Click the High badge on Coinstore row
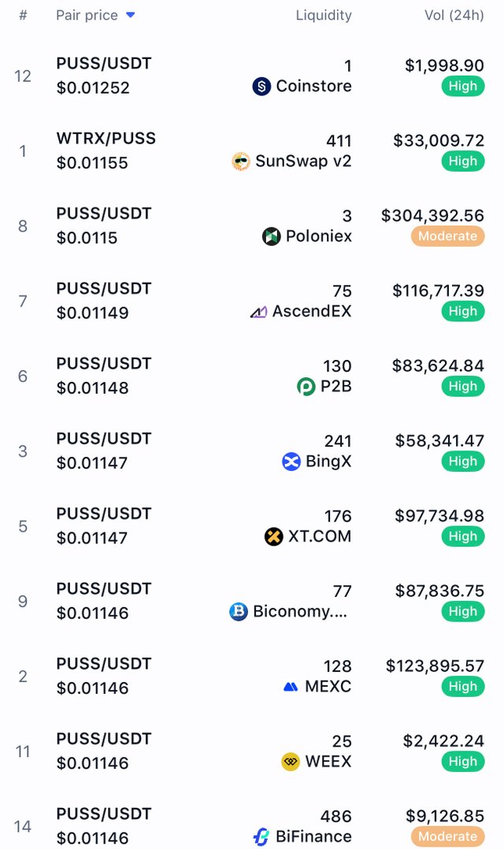504x849 pixels. pyautogui.click(x=463, y=86)
